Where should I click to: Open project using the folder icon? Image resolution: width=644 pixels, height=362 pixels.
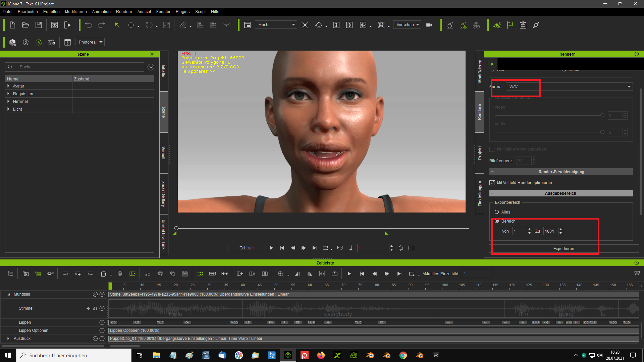pos(25,25)
